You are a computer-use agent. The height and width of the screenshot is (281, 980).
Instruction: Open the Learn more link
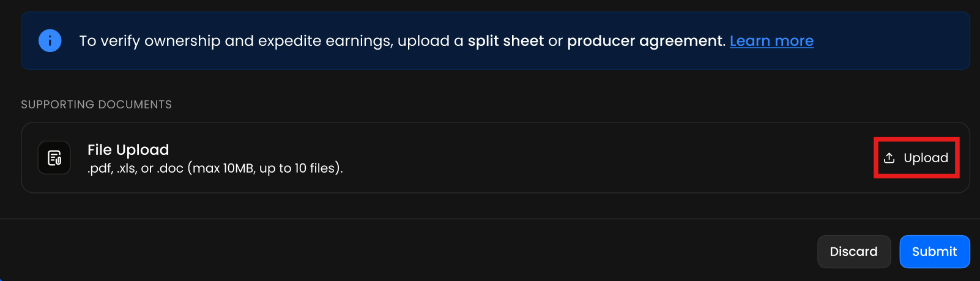pyautogui.click(x=771, y=41)
